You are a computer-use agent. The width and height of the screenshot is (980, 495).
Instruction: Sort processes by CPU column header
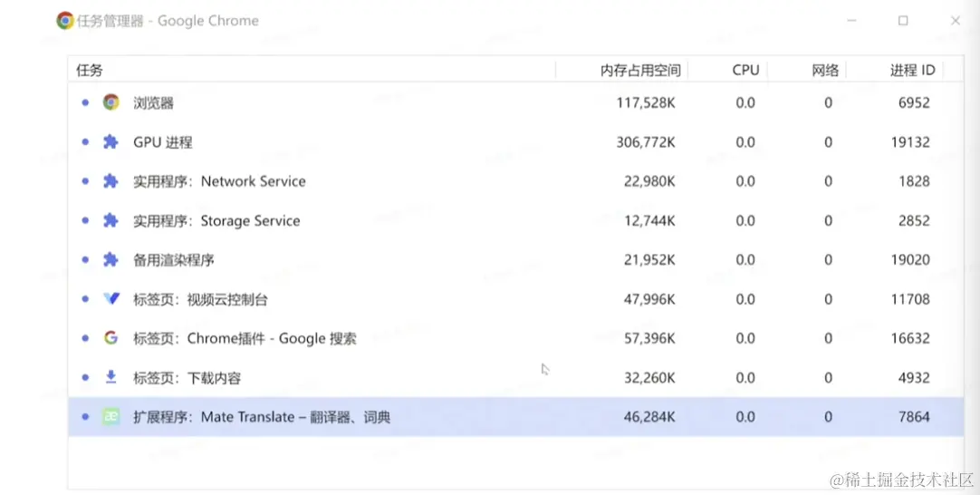click(727, 70)
